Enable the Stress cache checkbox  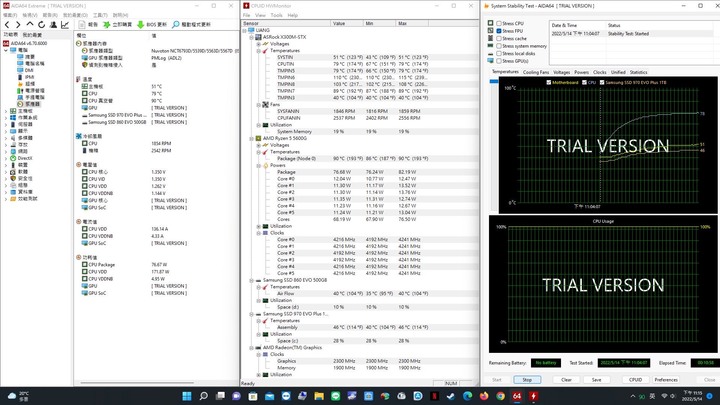click(499, 39)
